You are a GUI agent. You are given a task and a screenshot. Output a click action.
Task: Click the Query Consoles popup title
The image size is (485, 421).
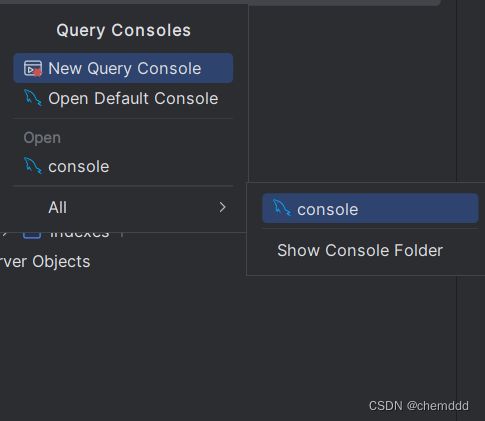click(124, 30)
